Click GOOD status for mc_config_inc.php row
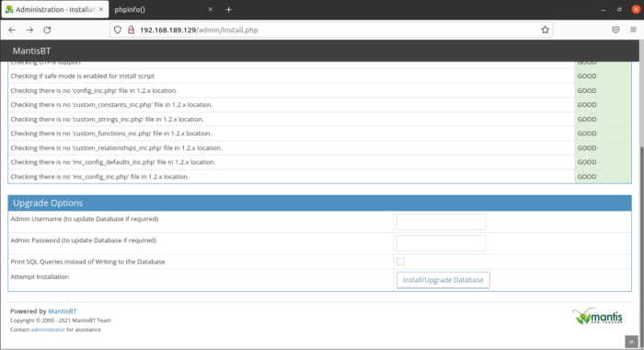The image size is (644, 350). 587,177
